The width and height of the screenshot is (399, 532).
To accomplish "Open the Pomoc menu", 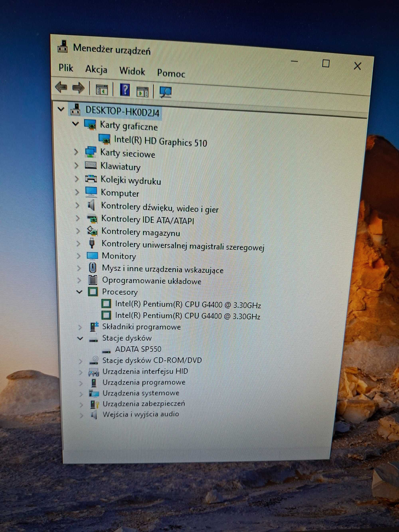I will click(x=171, y=73).
